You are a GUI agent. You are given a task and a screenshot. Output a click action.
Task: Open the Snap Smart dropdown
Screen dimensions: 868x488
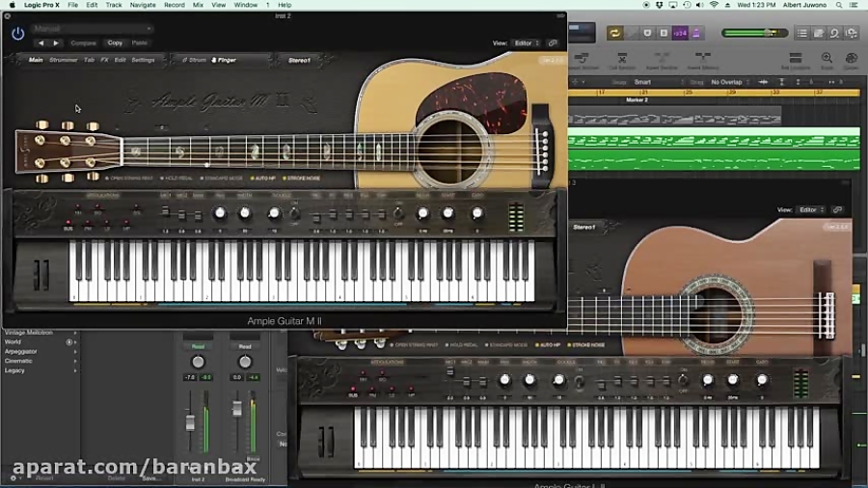[658, 82]
